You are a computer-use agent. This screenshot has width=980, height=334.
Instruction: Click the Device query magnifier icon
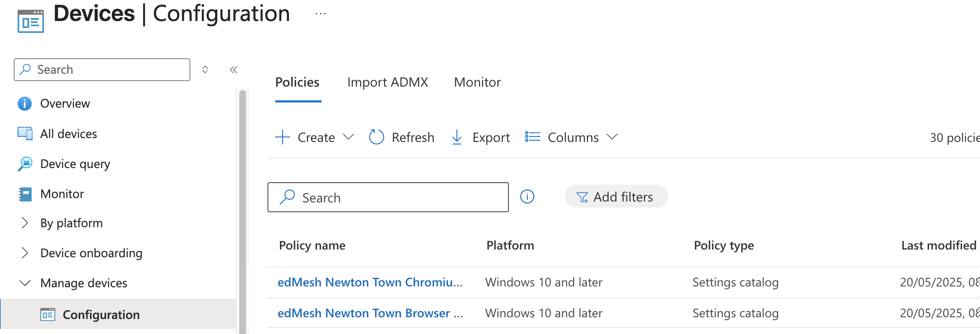pos(25,164)
